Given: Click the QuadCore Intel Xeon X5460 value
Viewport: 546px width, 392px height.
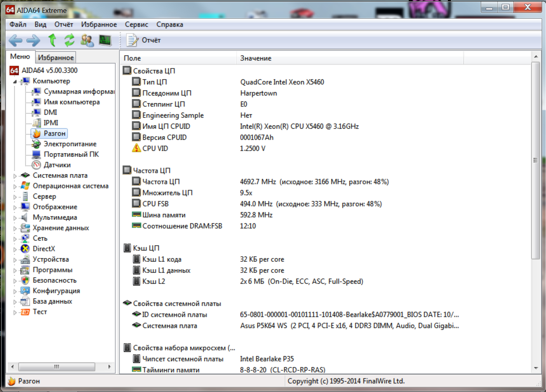Looking at the screenshot, I should click(x=282, y=82).
